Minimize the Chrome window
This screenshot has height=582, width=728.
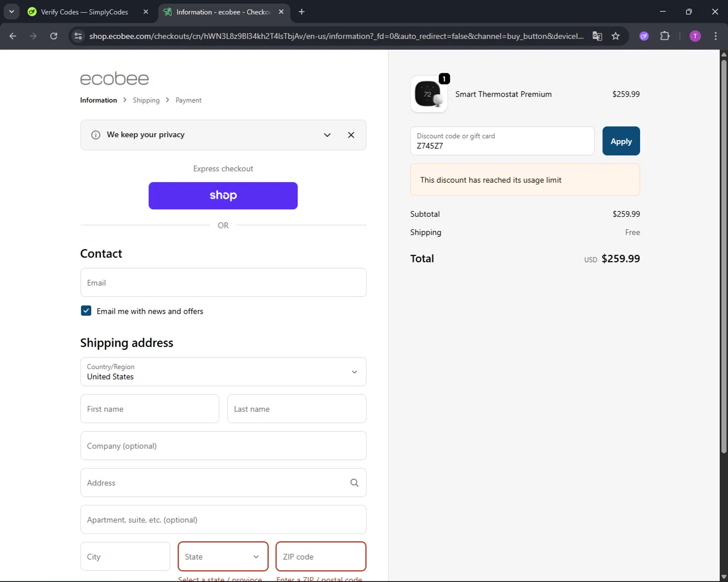(662, 12)
